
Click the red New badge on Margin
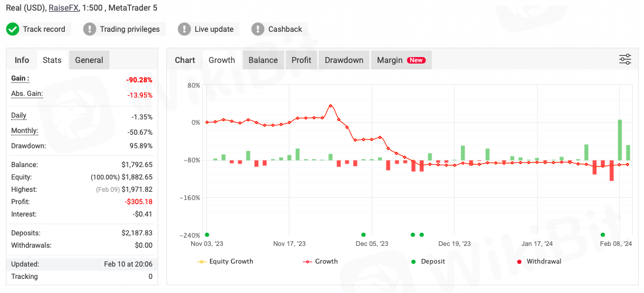click(416, 60)
